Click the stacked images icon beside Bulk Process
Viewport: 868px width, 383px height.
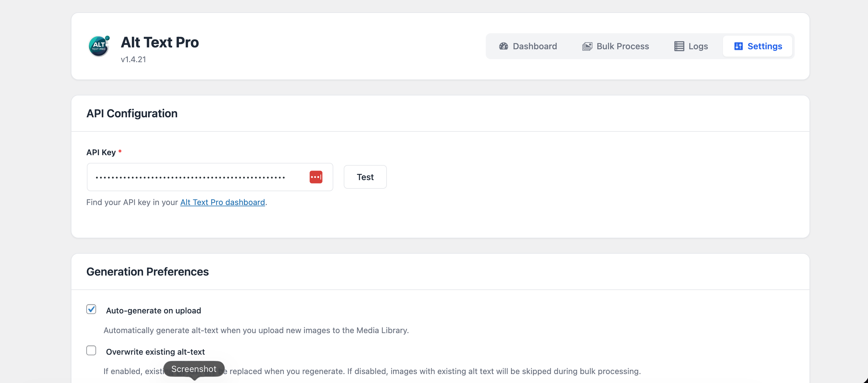[x=587, y=46]
